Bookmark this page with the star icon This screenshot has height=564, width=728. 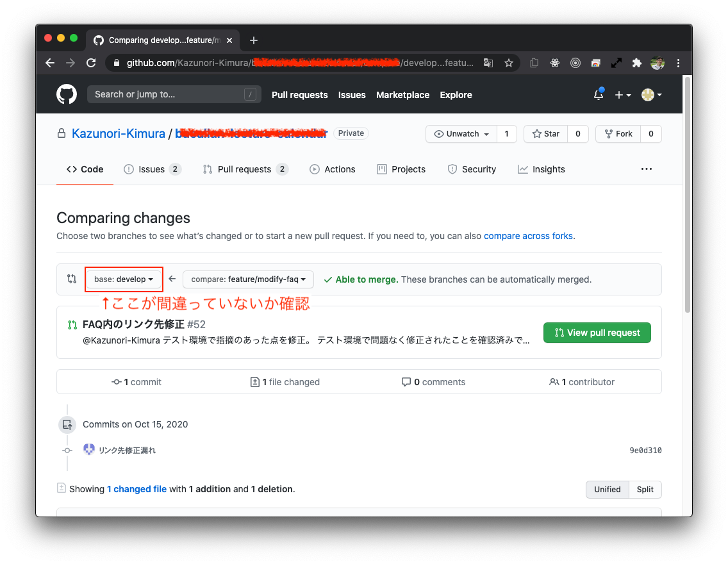pyautogui.click(x=509, y=63)
